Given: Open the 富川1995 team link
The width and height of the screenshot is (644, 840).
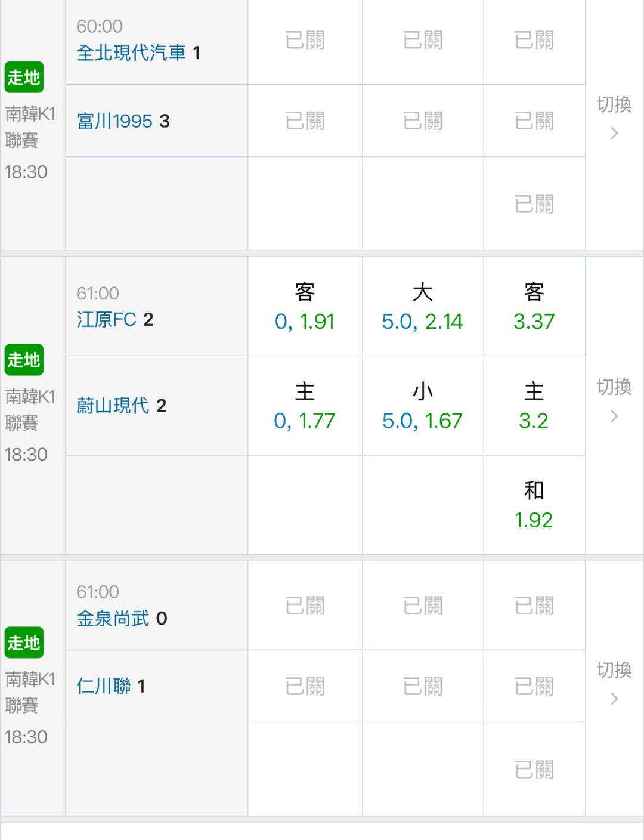Looking at the screenshot, I should point(114,121).
